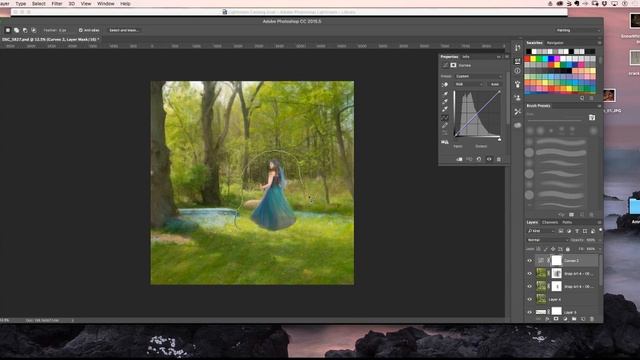Click the clip to layer icon in Properties
The height and width of the screenshot is (360, 640).
click(460, 159)
